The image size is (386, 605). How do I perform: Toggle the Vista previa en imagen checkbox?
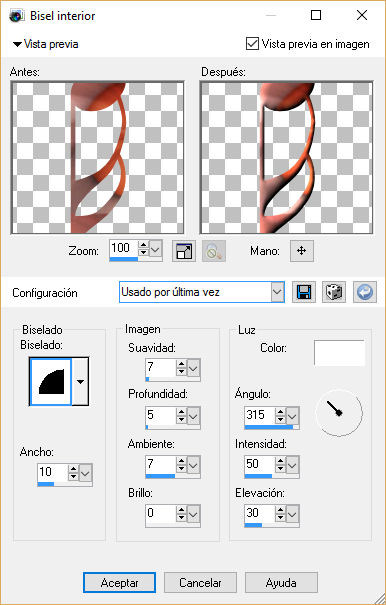[x=252, y=44]
